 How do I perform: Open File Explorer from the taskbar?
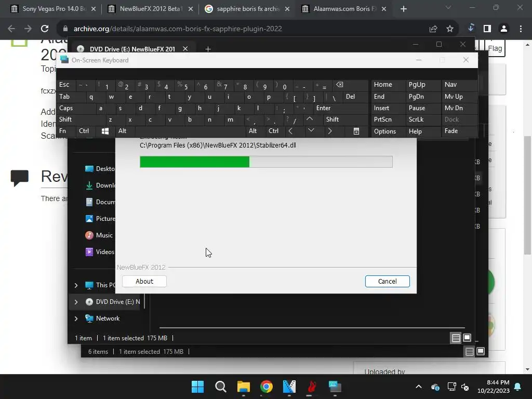[244, 387]
